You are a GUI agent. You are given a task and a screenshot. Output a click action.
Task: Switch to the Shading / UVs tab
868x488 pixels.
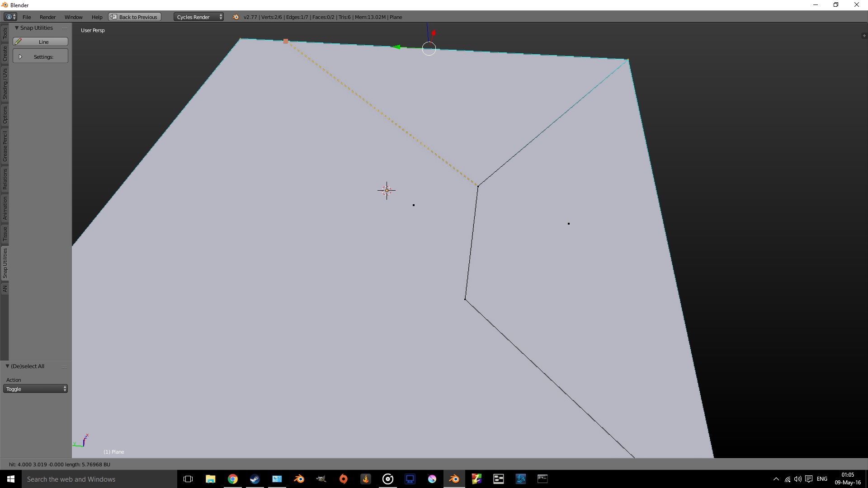coord(5,84)
